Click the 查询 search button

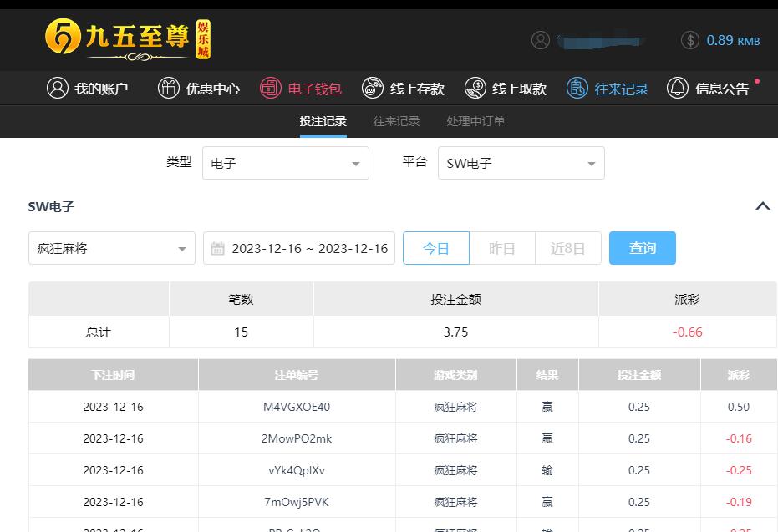(x=643, y=248)
